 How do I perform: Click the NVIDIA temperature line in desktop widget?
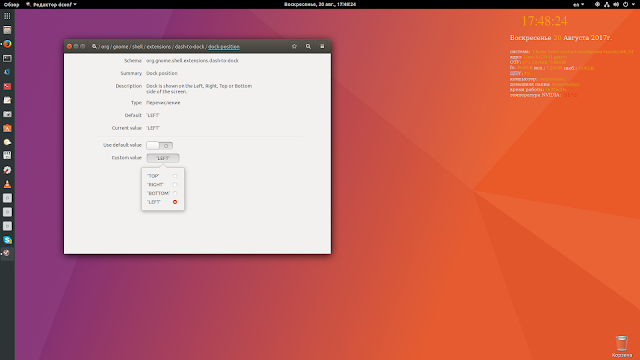pyautogui.click(x=543, y=95)
